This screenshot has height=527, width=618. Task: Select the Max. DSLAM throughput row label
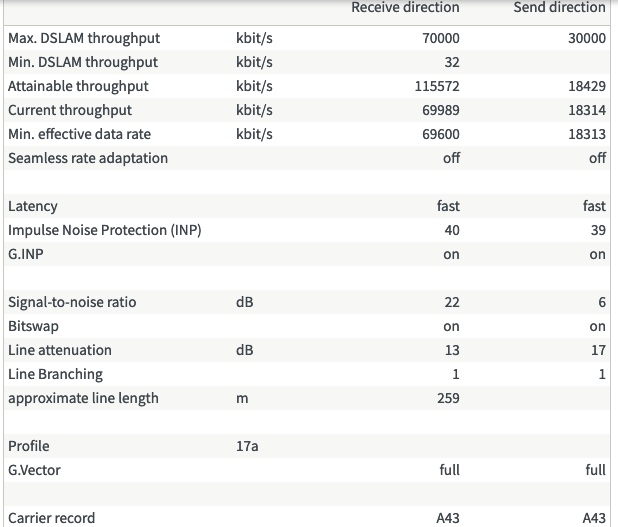84,38
